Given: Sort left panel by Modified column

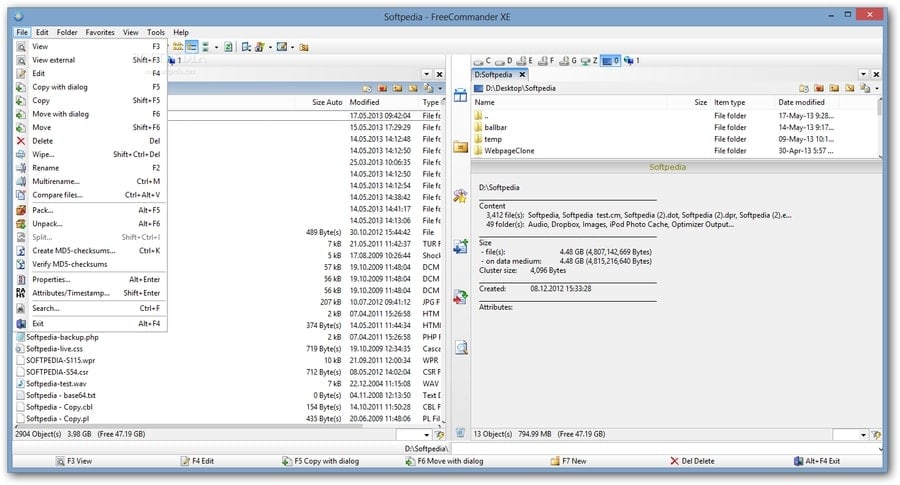Looking at the screenshot, I should pos(364,102).
